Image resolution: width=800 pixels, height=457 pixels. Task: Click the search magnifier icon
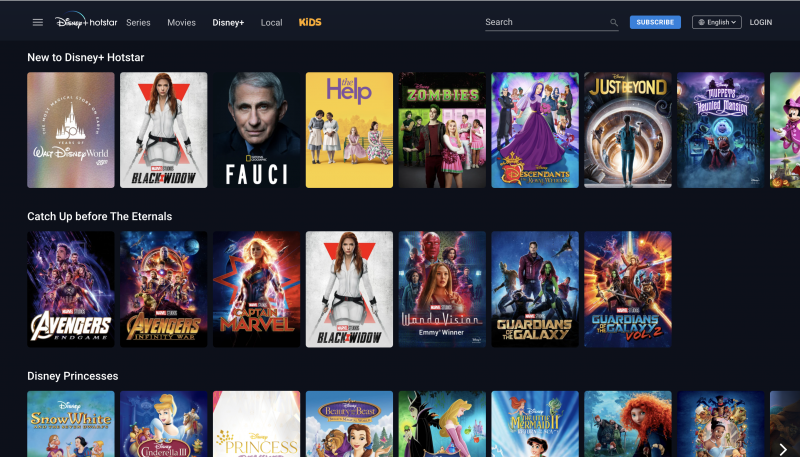pyautogui.click(x=614, y=22)
